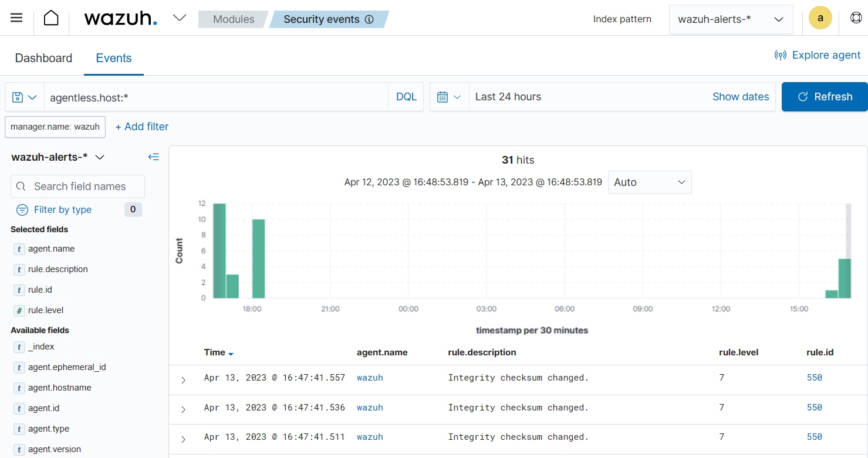Refresh the events results

click(x=825, y=97)
